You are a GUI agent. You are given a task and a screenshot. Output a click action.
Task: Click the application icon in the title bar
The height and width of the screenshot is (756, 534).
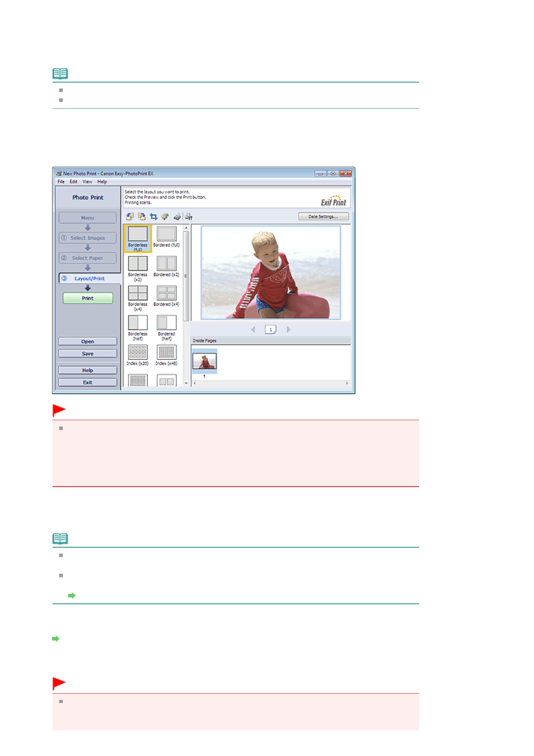(x=59, y=173)
